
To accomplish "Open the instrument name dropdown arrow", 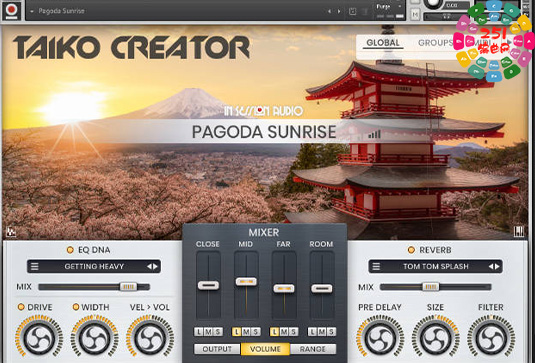I will pos(32,11).
